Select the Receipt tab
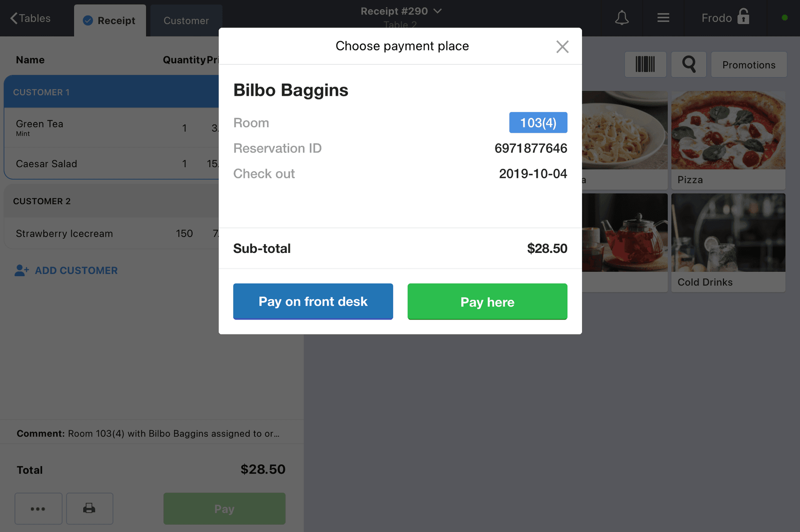 click(x=110, y=20)
